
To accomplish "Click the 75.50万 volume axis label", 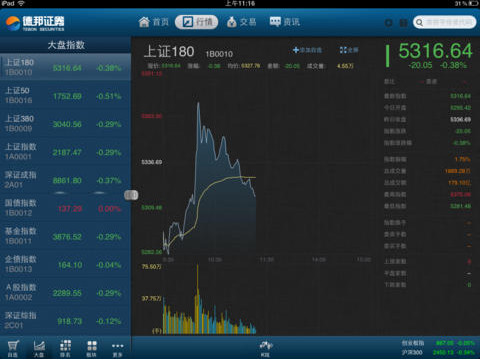I will 152,267.
